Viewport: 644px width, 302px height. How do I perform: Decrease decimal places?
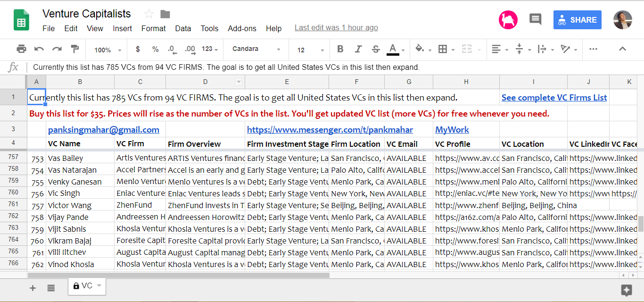172,49
